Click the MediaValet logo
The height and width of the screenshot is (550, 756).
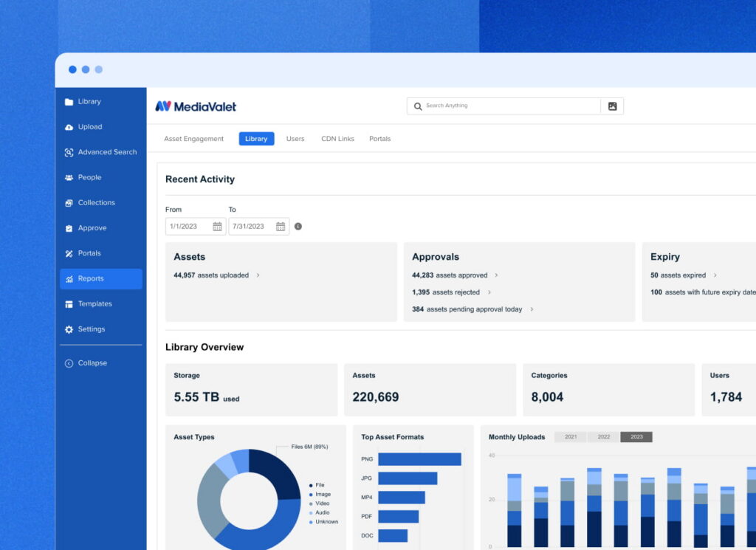(196, 106)
